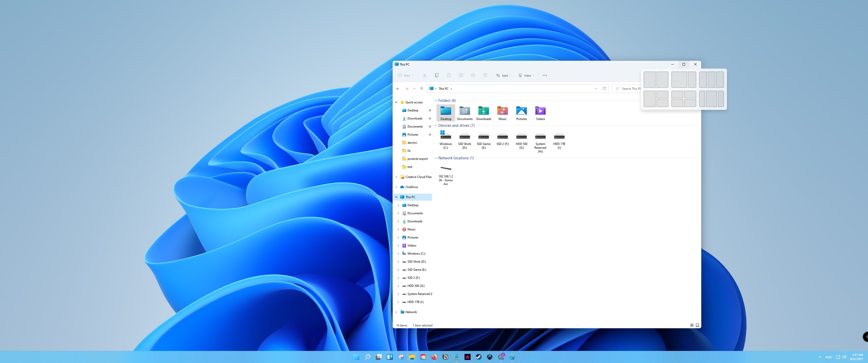The width and height of the screenshot is (868, 363).
Task: Open Steam from the taskbar
Action: [478, 357]
